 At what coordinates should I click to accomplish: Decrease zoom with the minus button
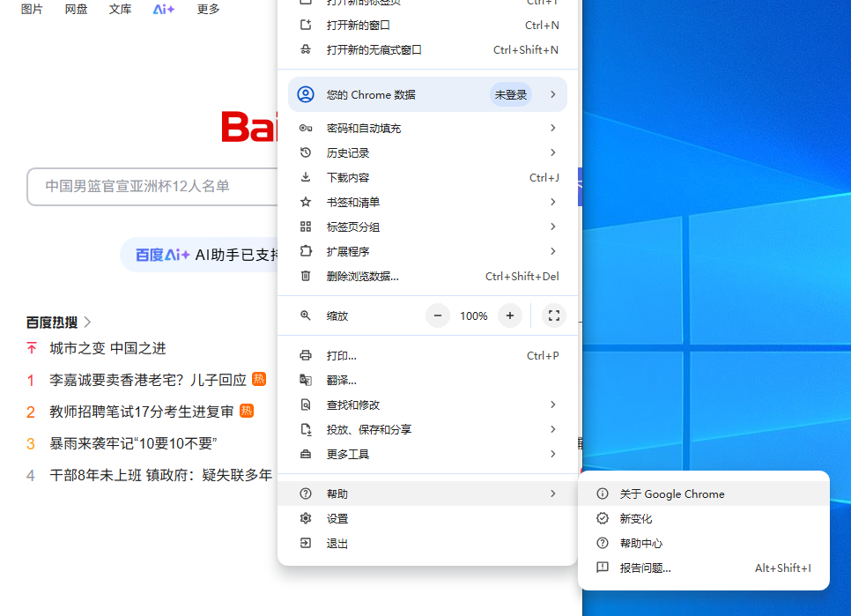(438, 315)
